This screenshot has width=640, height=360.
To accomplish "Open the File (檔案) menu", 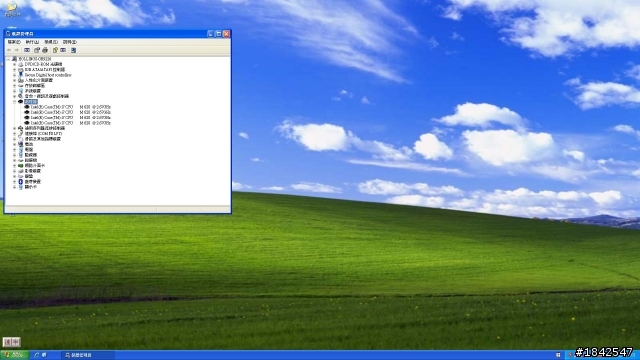I will [14, 42].
